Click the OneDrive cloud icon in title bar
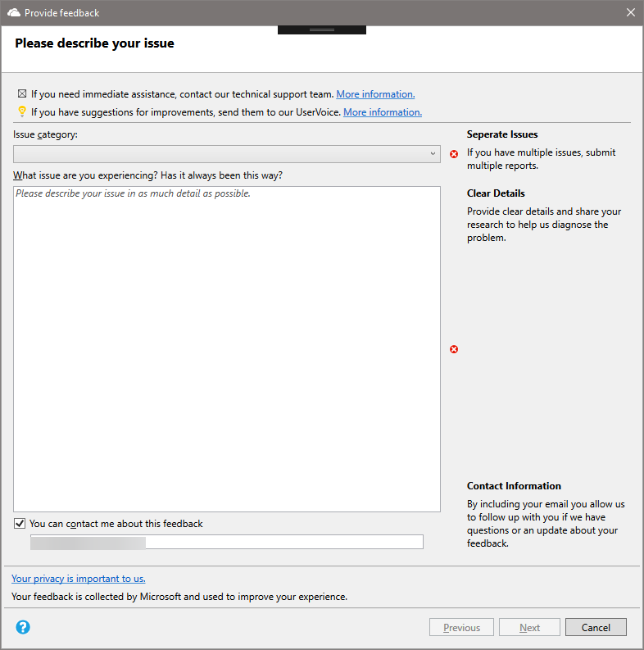 tap(14, 13)
